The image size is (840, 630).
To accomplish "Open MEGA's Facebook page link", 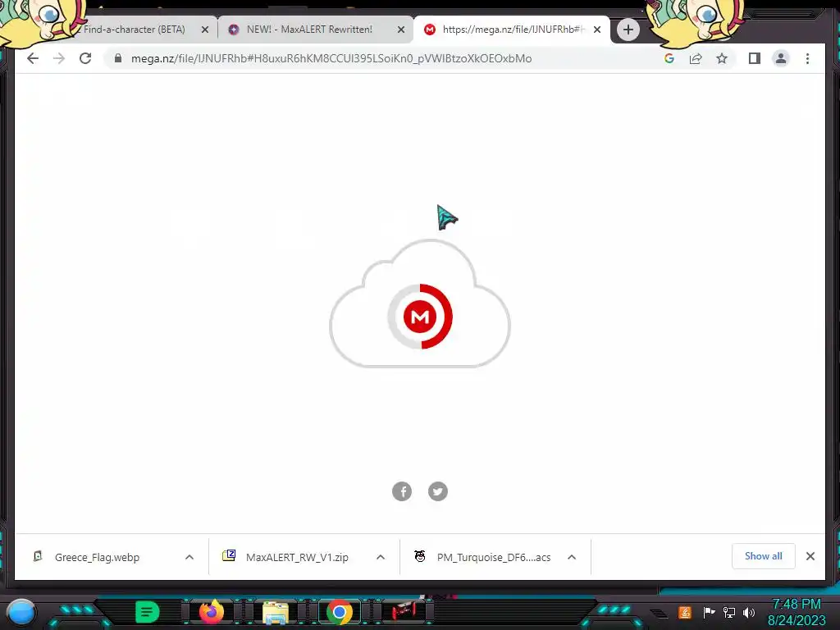I will (x=402, y=491).
